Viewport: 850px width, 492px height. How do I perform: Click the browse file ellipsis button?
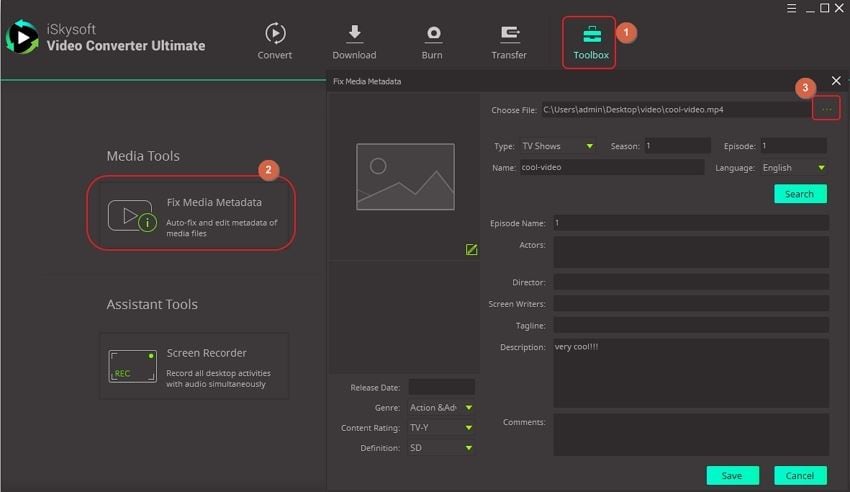pos(826,109)
